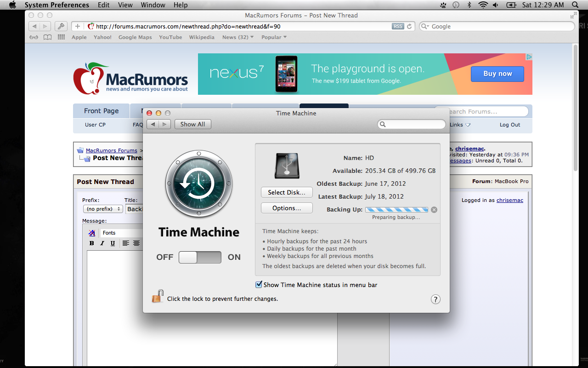Center align message text
Screen dimensions: 588x368
click(136, 243)
